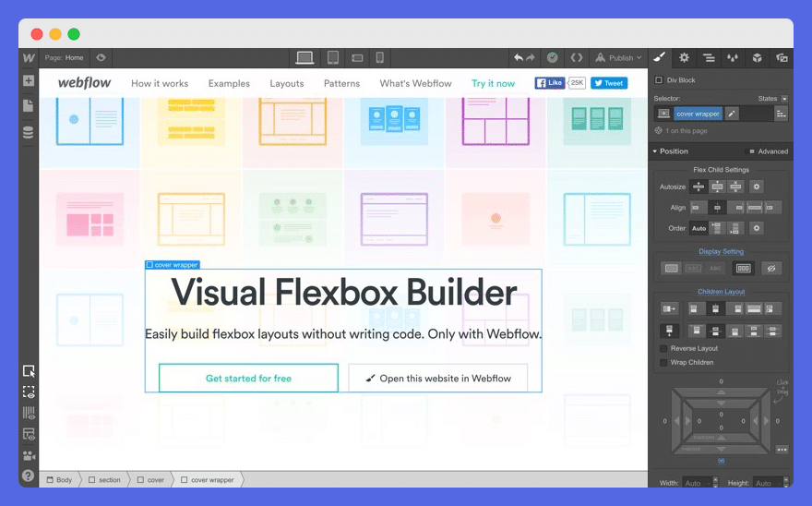
Task: Open spacing more options ellipsis
Action: pos(782,450)
